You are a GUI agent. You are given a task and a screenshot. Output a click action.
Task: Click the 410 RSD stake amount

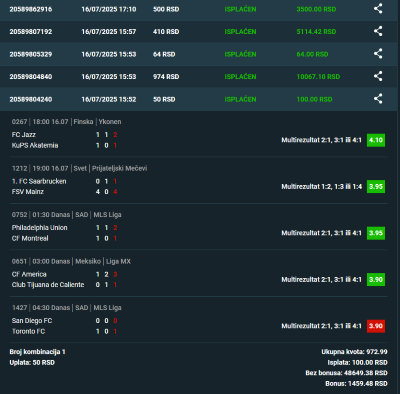[166, 32]
